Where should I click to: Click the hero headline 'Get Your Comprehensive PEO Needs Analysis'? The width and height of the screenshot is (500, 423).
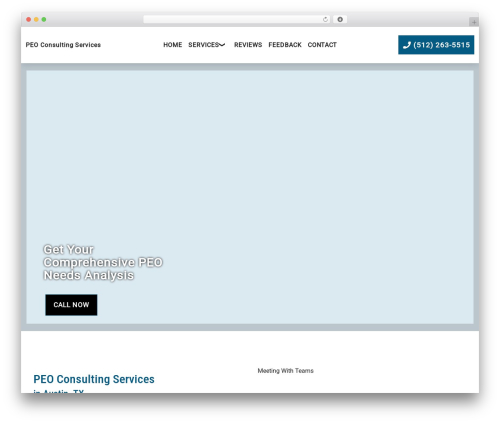pos(103,262)
